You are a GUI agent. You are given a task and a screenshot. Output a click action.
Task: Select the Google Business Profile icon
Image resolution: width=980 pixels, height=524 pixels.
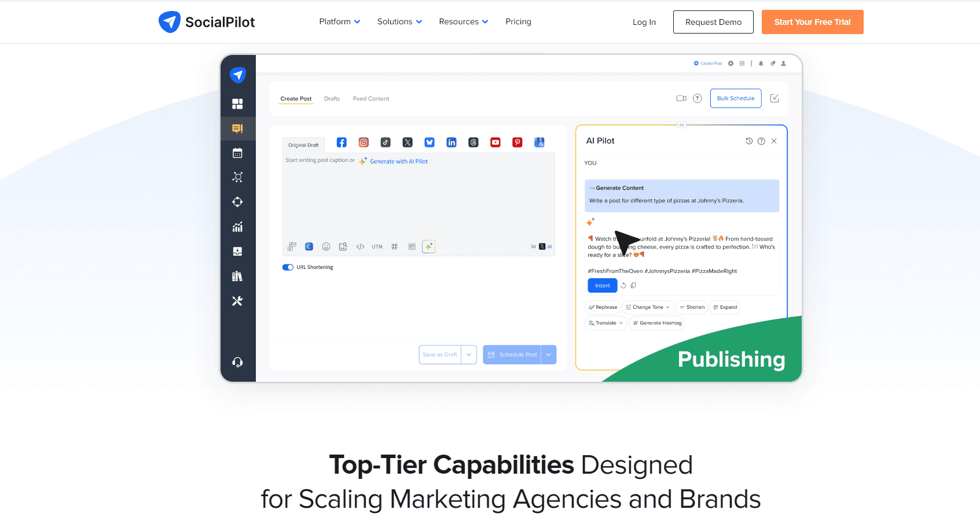539,142
